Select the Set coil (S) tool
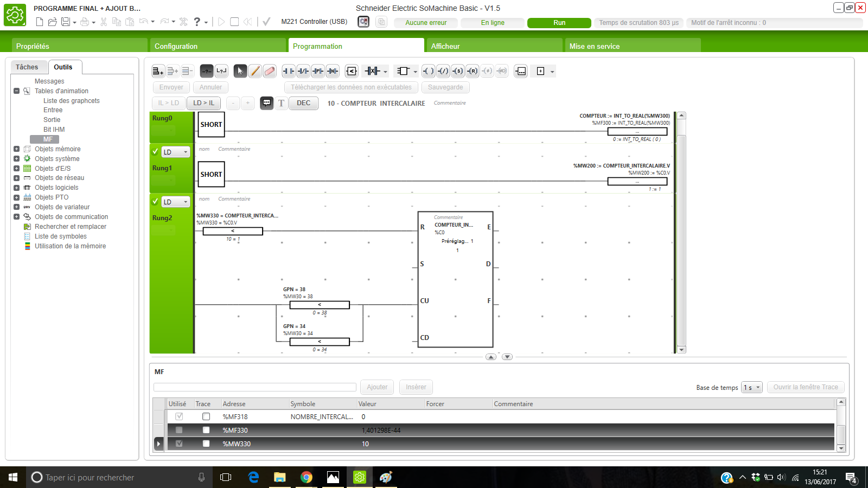Screen dimensions: 868x488 click(x=458, y=71)
